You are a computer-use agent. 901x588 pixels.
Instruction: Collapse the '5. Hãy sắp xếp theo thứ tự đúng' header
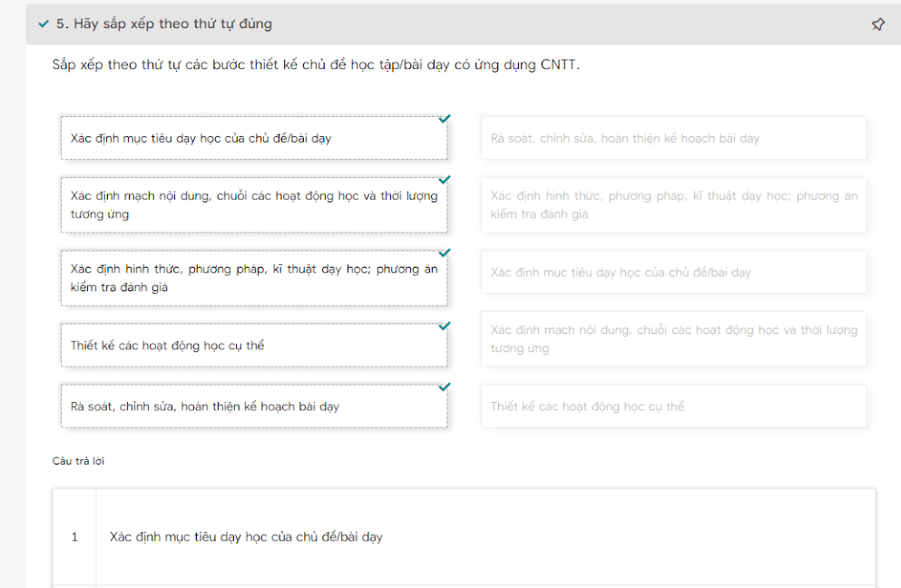coord(163,24)
